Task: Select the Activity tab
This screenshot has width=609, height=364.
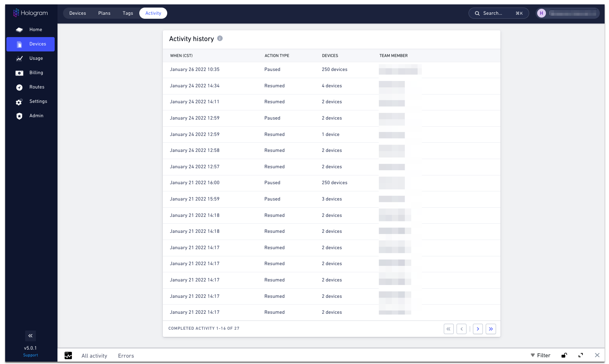Action: point(153,13)
